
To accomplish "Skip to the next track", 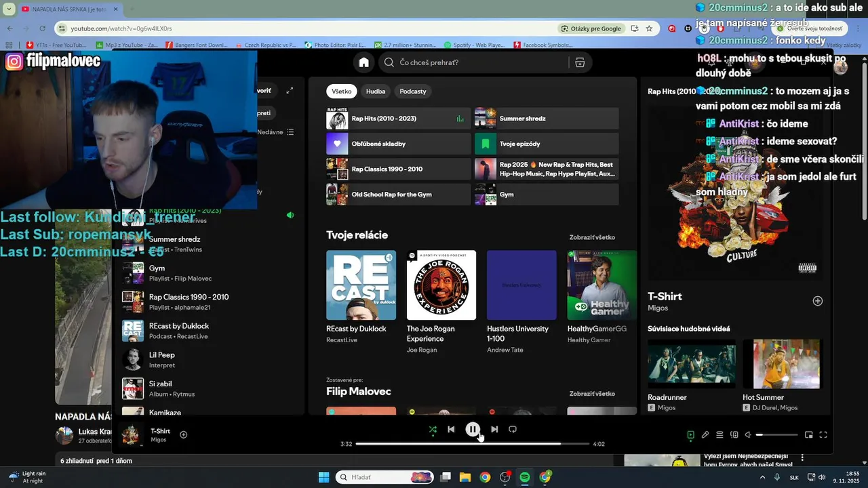I will pos(494,429).
